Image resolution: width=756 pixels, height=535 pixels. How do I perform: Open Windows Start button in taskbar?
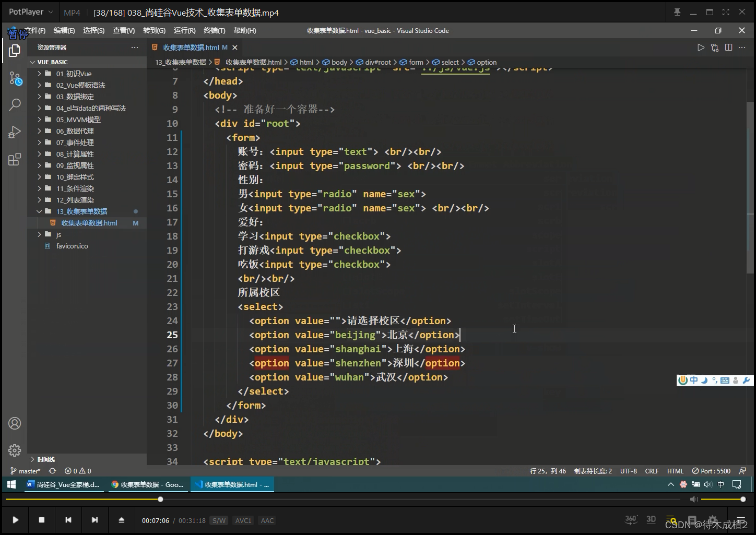pyautogui.click(x=11, y=484)
